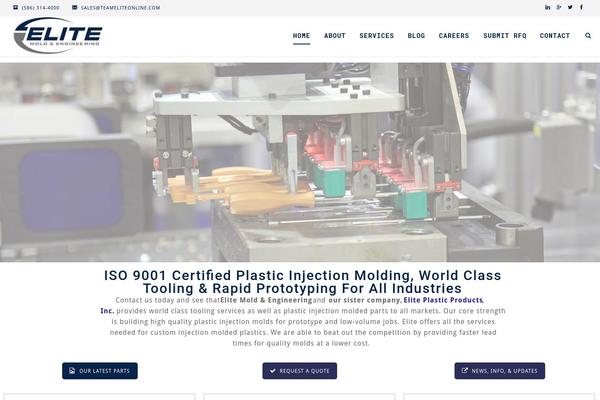Open the Google Plus social icon
Viewport: 600px width, 400px height.
point(559,7)
